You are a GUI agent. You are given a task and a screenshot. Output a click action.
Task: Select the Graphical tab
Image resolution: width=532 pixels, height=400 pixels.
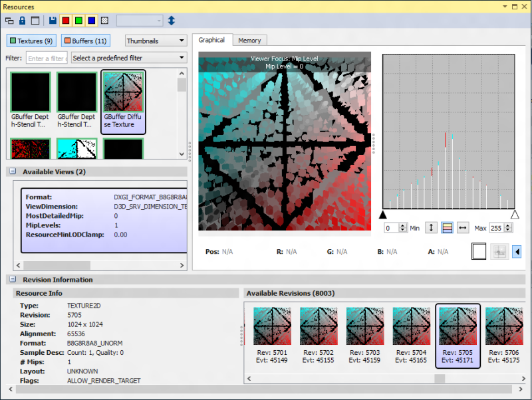point(212,40)
